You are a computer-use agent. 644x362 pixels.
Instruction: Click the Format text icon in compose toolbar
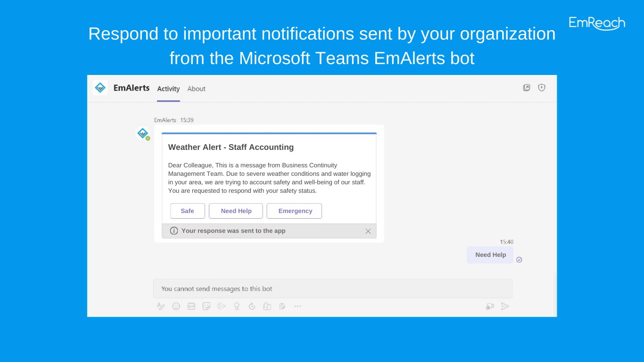click(x=161, y=306)
